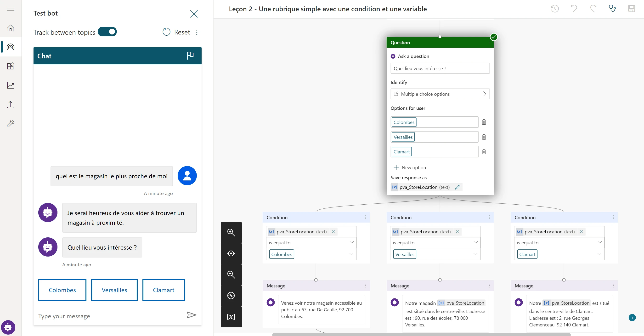Open the hamburger navigation menu
The width and height of the screenshot is (644, 336).
point(11,9)
